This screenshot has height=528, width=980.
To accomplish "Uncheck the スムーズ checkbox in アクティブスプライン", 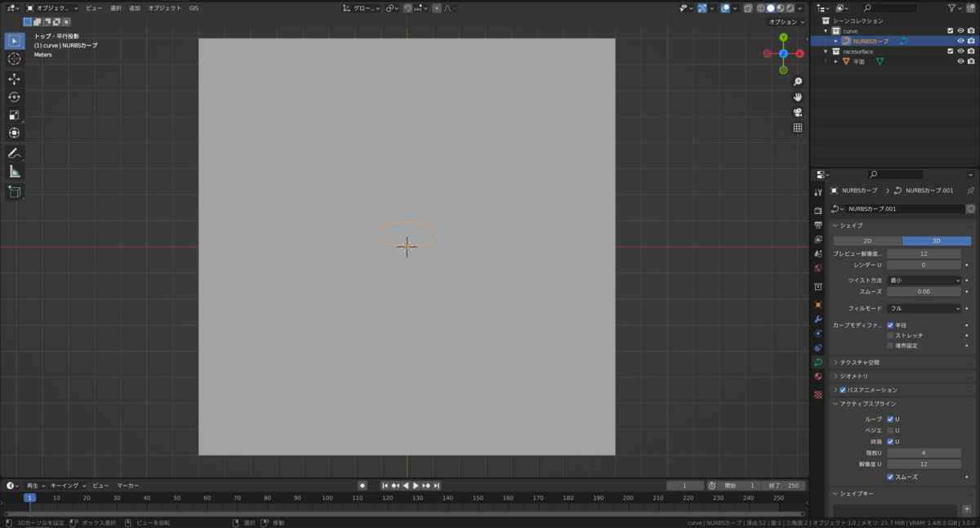I will [890, 477].
